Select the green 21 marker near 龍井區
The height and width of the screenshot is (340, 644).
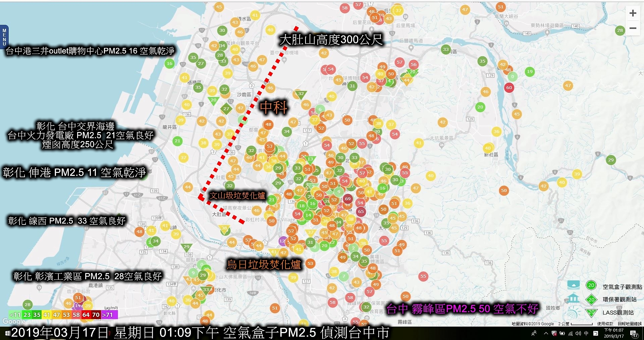click(x=177, y=141)
